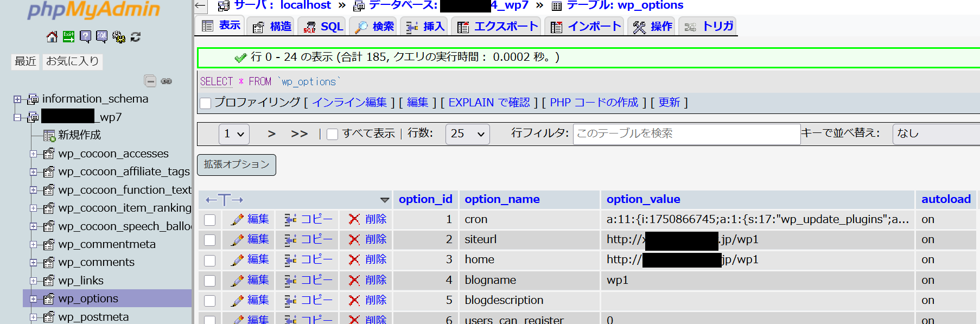Open the search tab
Viewport: 980px width, 324px height.
click(374, 26)
